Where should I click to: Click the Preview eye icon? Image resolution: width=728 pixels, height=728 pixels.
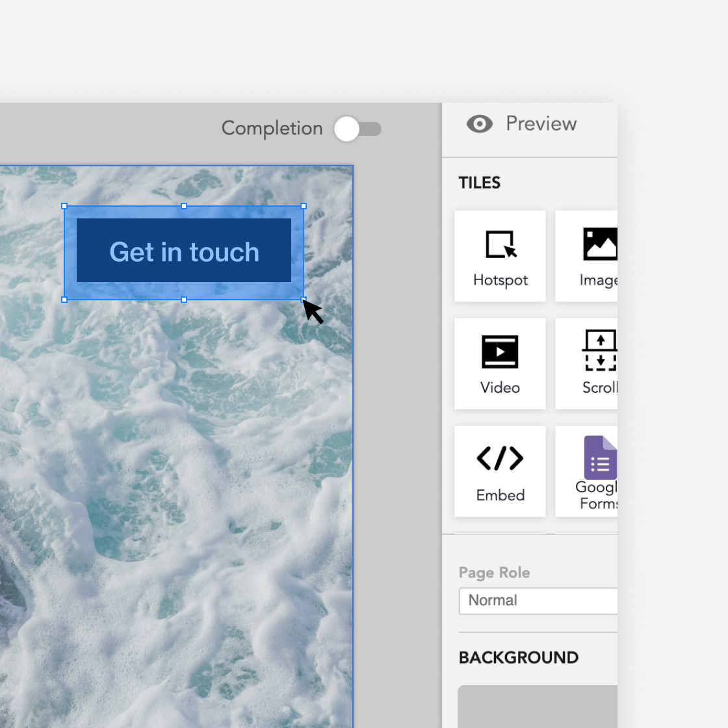click(x=480, y=124)
